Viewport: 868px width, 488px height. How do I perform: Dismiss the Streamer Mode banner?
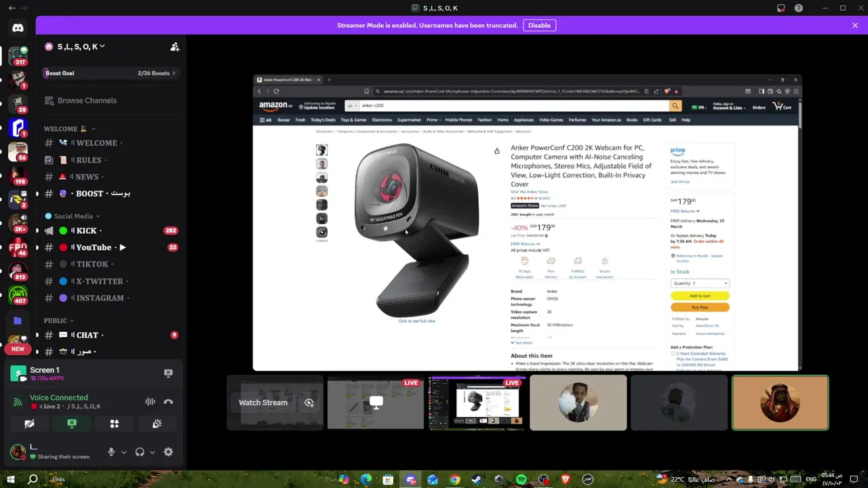pos(855,25)
